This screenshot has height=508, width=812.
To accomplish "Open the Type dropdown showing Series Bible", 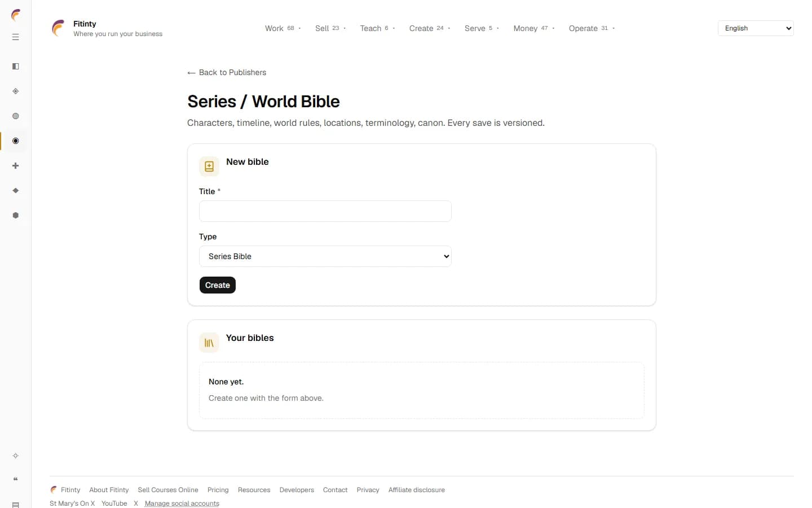I will click(x=325, y=256).
